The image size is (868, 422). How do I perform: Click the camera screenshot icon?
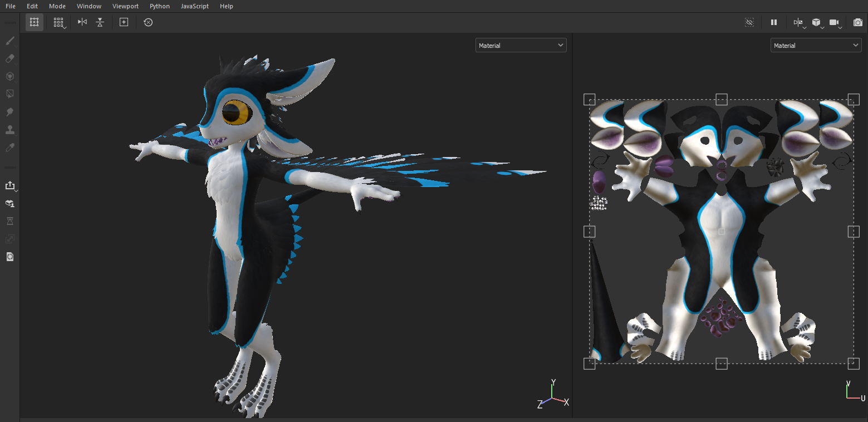[x=858, y=22]
